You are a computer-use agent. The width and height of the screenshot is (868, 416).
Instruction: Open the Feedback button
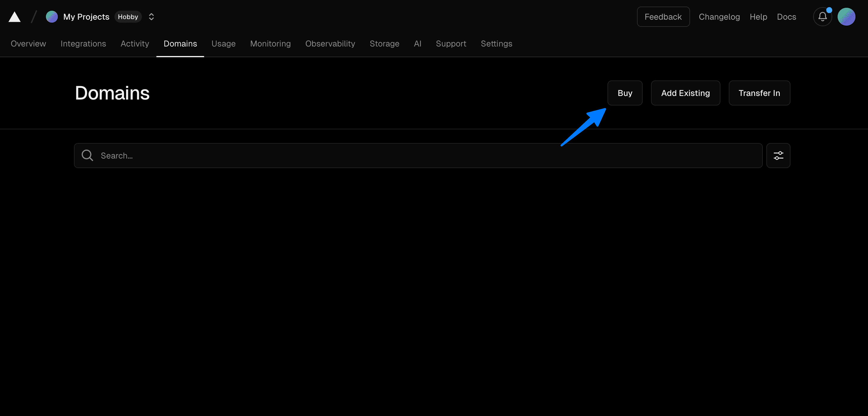coord(663,17)
